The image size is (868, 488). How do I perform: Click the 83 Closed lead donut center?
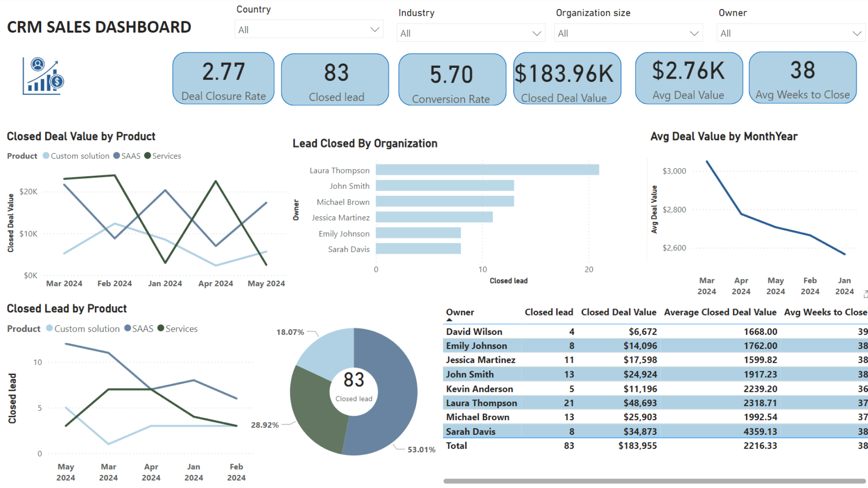coord(354,391)
